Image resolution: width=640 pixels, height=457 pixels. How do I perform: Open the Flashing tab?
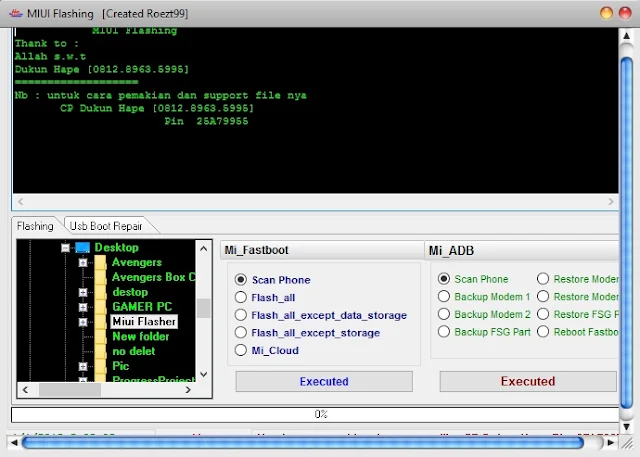click(35, 226)
